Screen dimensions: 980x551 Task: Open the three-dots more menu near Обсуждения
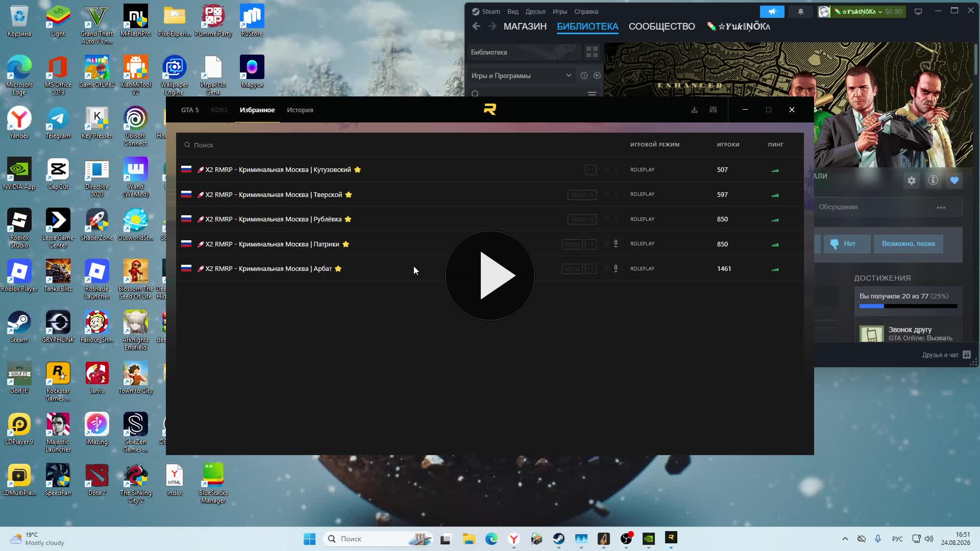(941, 208)
